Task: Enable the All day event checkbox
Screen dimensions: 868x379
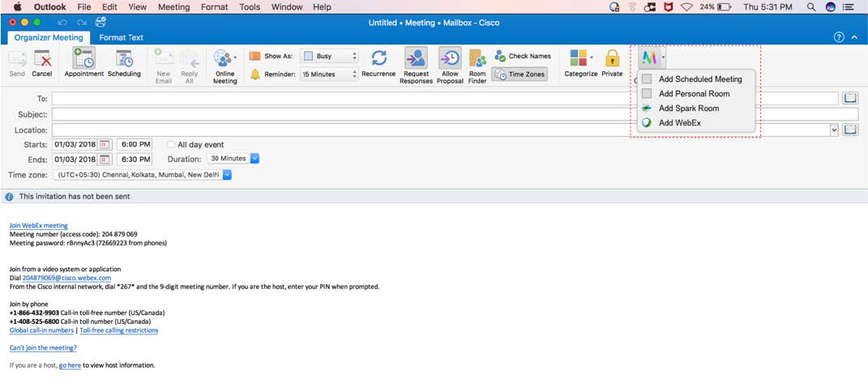Action: pos(170,145)
